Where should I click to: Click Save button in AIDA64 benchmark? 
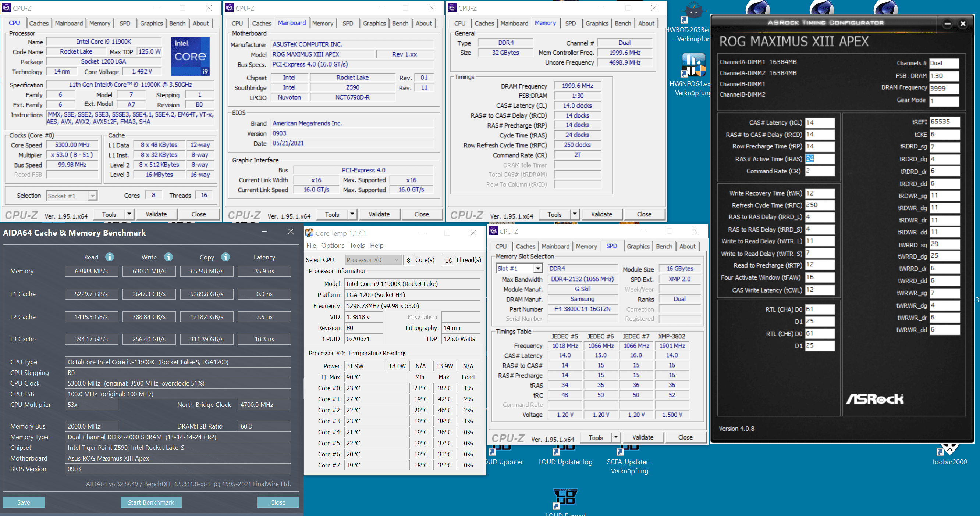(24, 502)
